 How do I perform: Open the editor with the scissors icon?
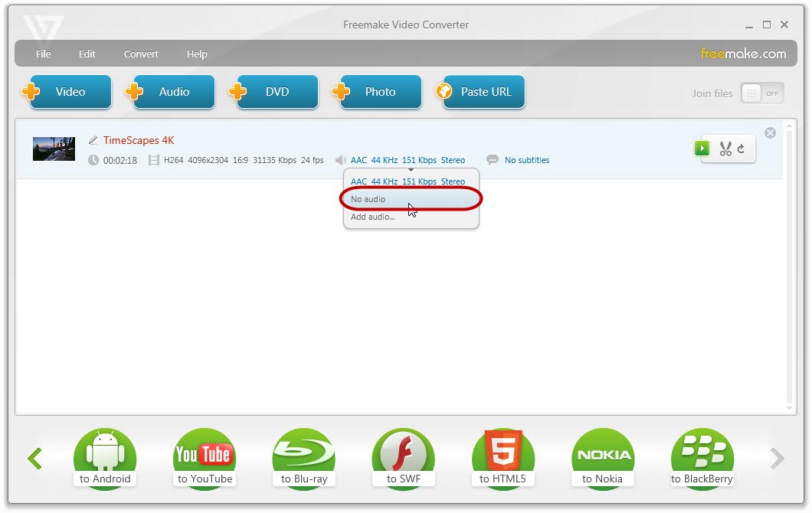click(x=725, y=149)
